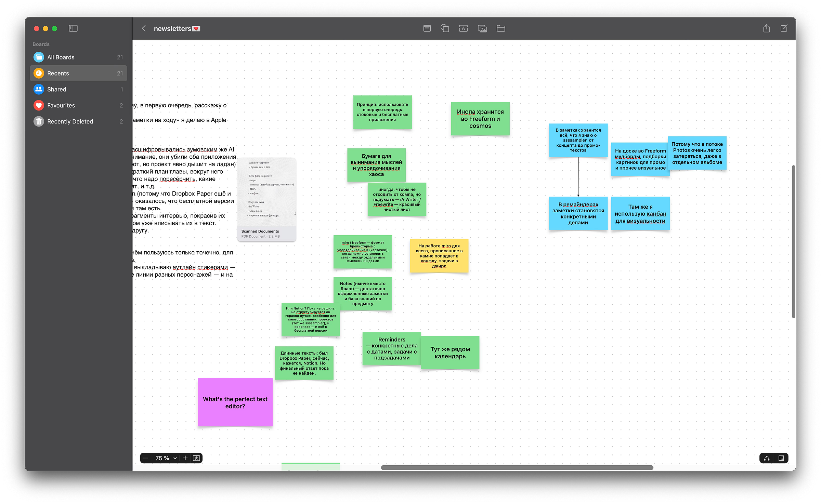Image resolution: width=821 pixels, height=504 pixels.
Task: Insert a sticky note from toolbar
Action: point(427,28)
